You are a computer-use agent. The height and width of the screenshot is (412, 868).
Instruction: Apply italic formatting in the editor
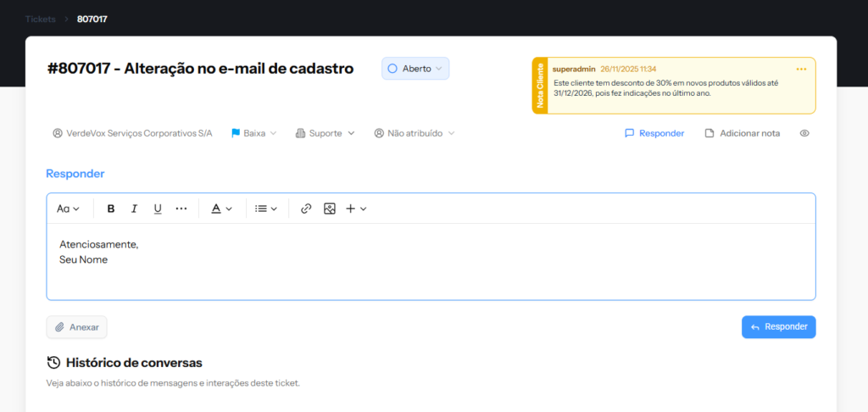pos(134,209)
